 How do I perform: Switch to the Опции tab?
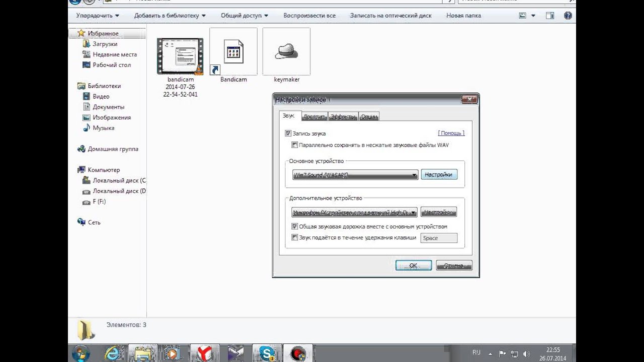[x=369, y=117]
